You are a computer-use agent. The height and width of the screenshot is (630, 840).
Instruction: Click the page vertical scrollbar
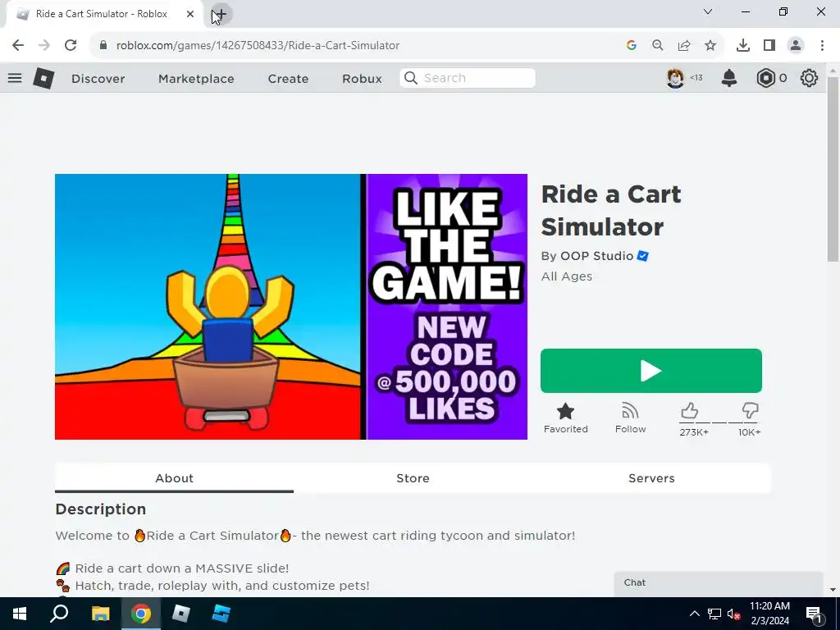pos(833,169)
